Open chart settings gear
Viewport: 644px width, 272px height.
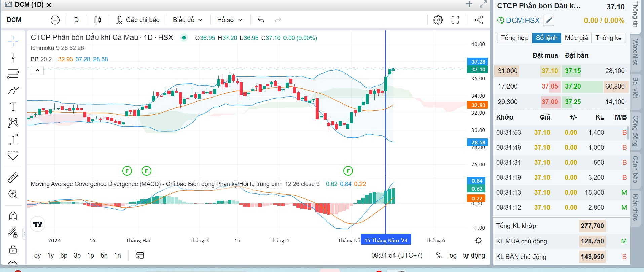point(438,20)
